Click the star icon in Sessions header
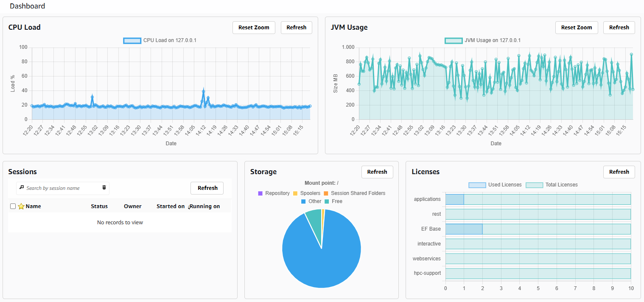 [21, 206]
